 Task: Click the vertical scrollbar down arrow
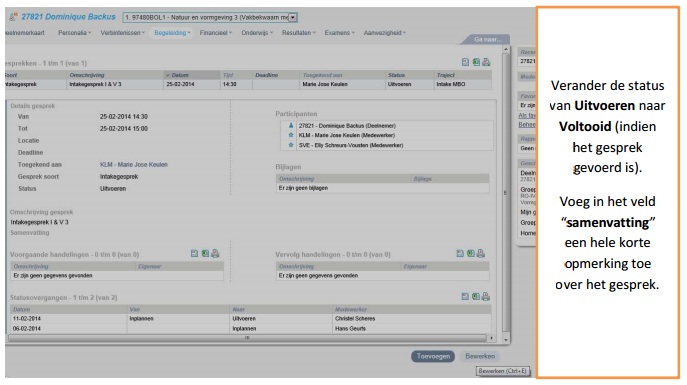(506, 339)
